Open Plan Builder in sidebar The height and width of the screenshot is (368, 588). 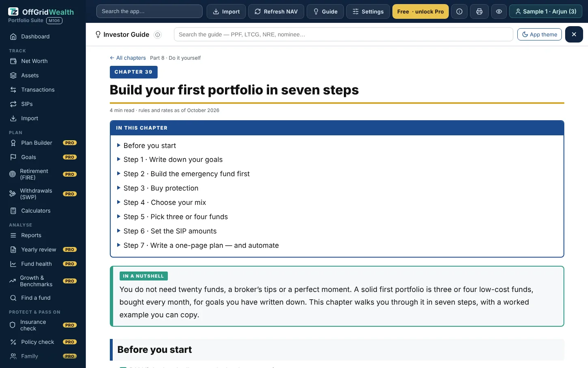coord(43,143)
